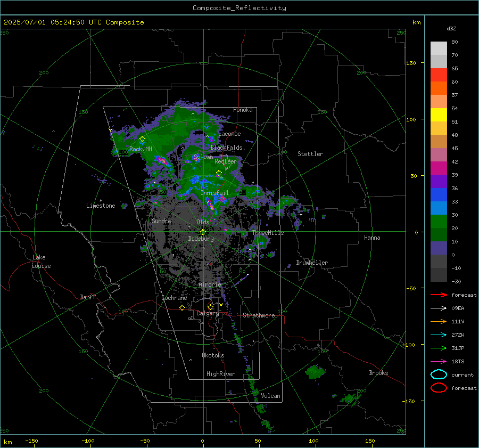Screen dimensions: 479x448
Task: Click the 2025/07/01 05:24:50 UTC timestamp
Action: (x=74, y=22)
